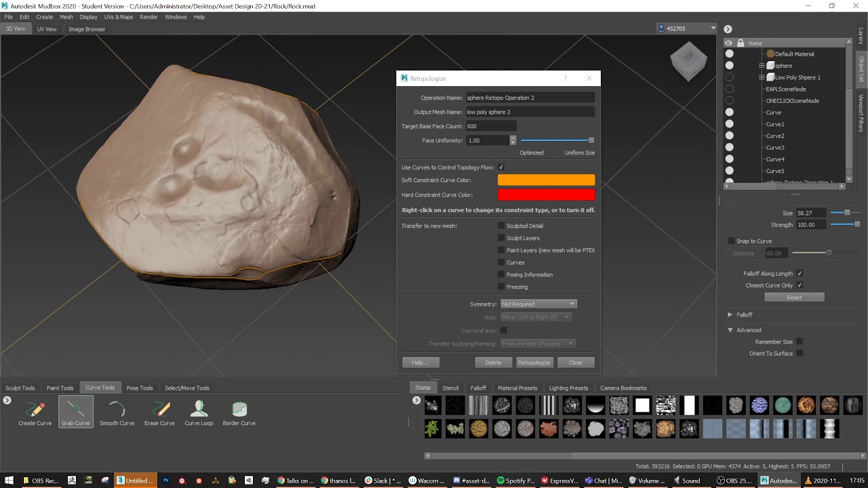Screen dimensions: 868x488
Task: Select the plain white square stamp
Action: tap(642, 405)
